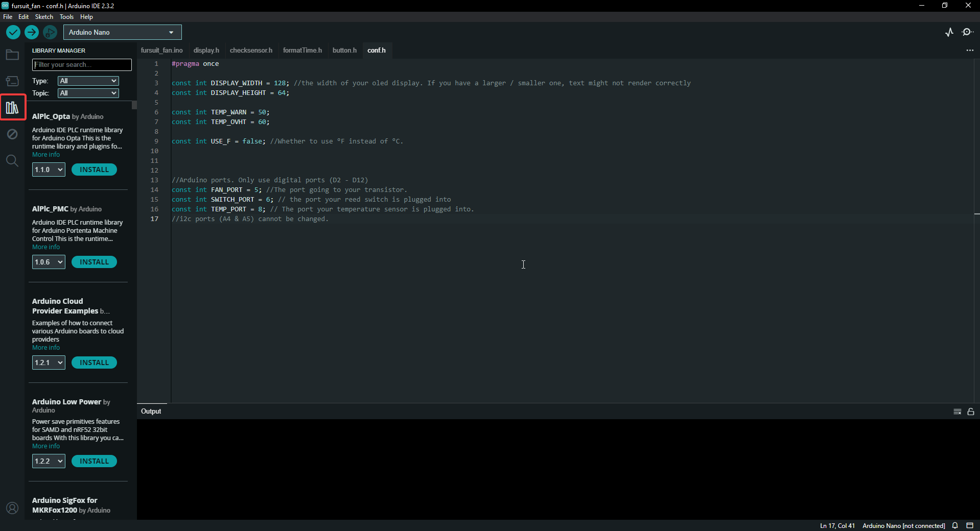Install the AlPlc_Opta library
The image size is (980, 531).
coord(94,169)
